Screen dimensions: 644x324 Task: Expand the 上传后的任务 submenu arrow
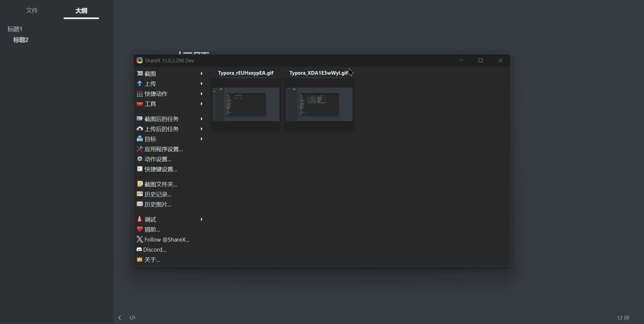[202, 129]
